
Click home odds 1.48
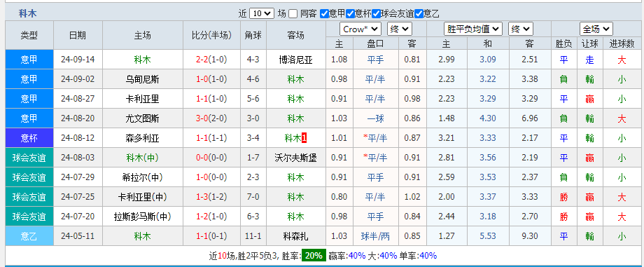coord(447,119)
